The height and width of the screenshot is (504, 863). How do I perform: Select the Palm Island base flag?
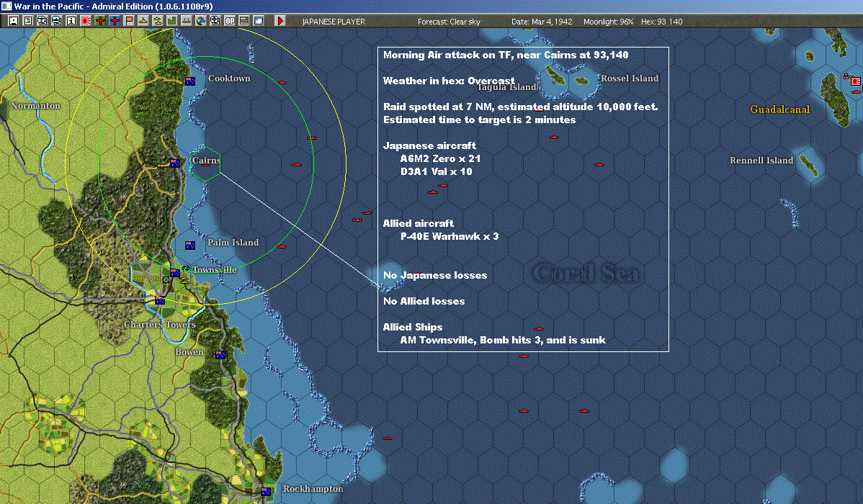190,246
